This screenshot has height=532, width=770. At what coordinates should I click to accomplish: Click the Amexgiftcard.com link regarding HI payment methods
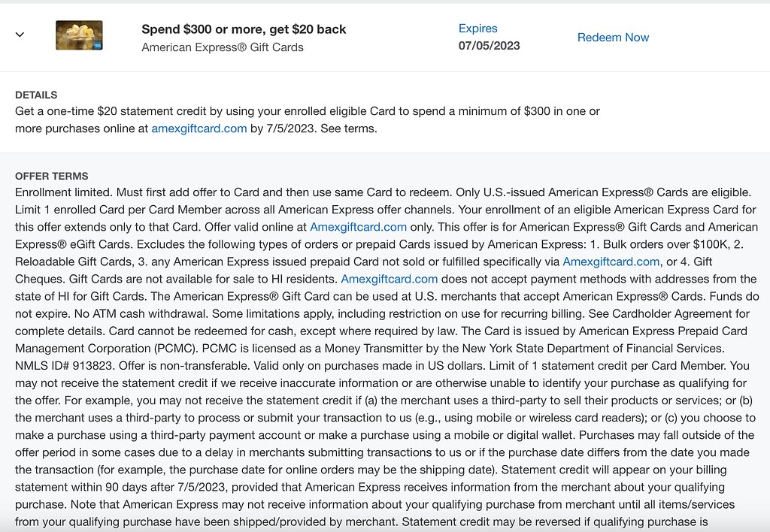tap(390, 279)
